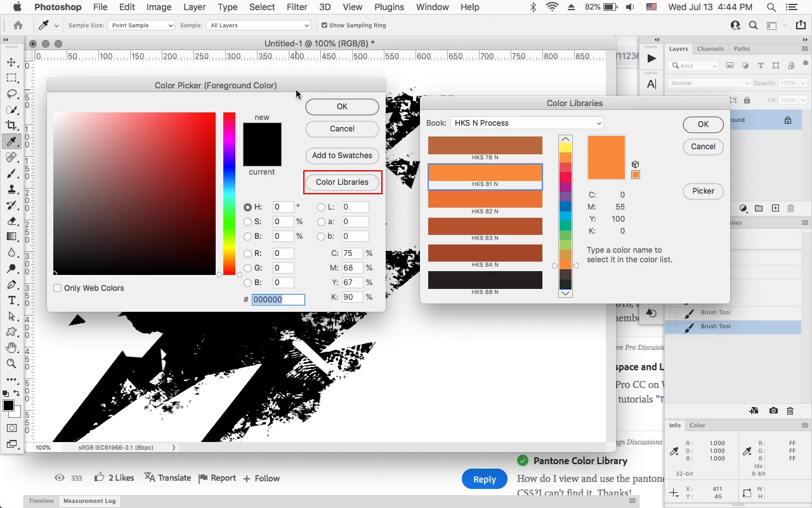Viewport: 812px width, 508px height.
Task: Click the Picker button
Action: (x=703, y=191)
